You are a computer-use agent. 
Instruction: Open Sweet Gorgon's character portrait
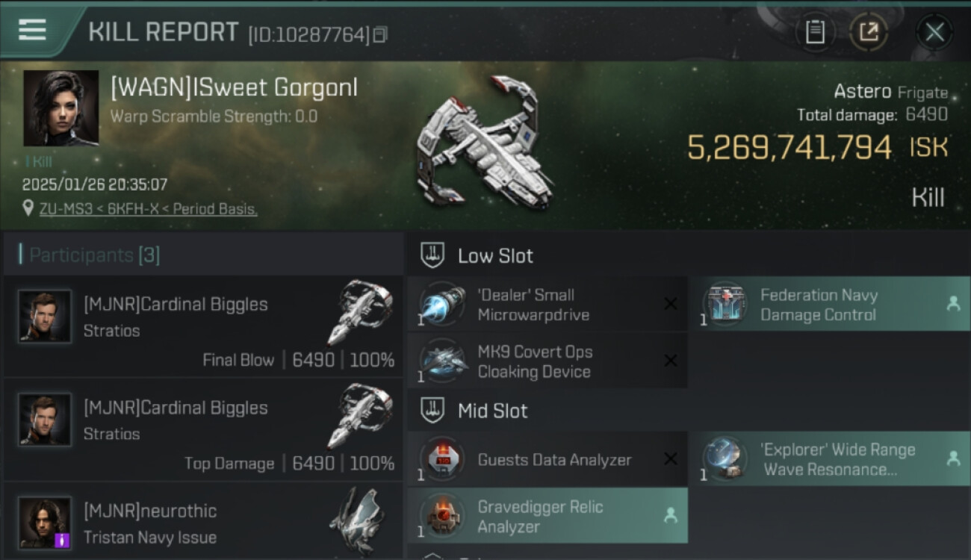tap(61, 108)
